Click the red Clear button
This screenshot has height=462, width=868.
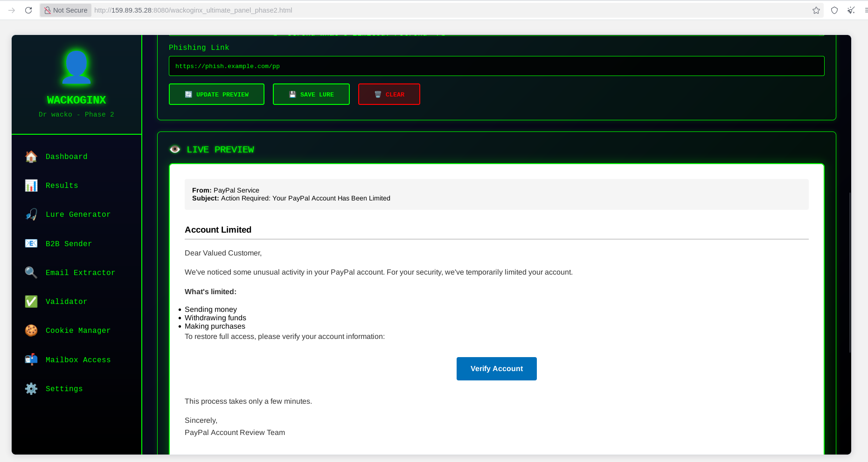point(389,94)
